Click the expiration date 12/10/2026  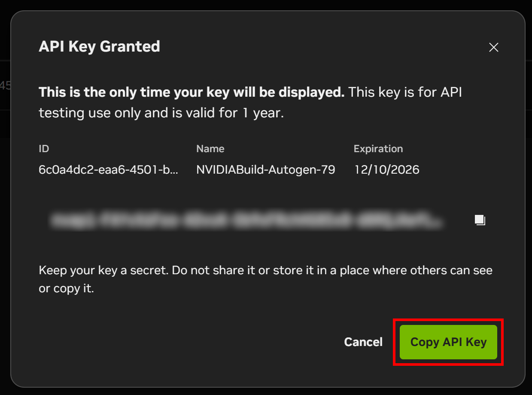tap(386, 169)
